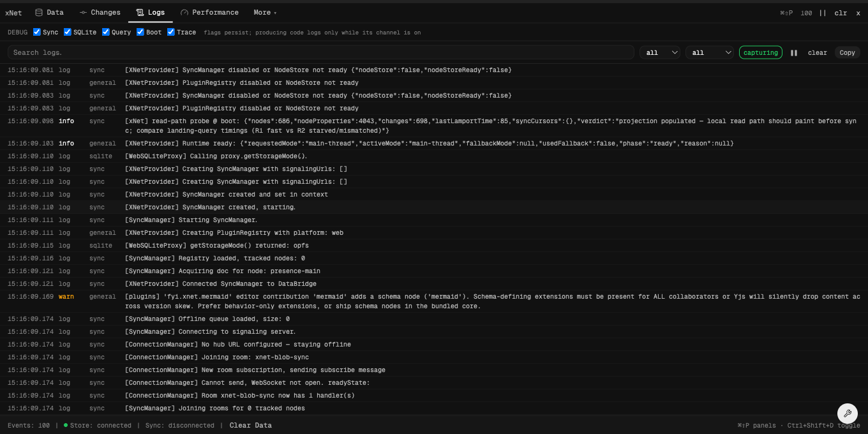The image size is (868, 434).
Task: Click Clear Data in the status bar
Action: (x=251, y=425)
